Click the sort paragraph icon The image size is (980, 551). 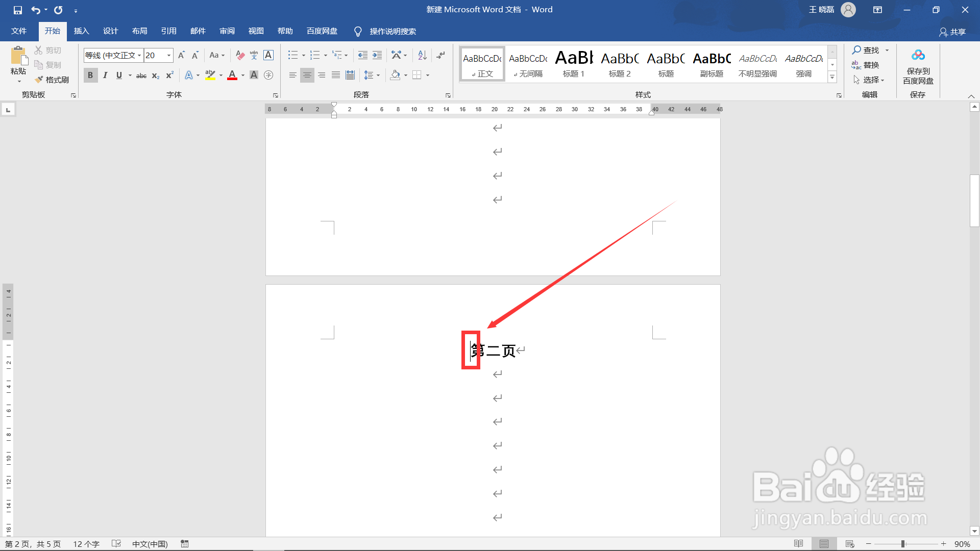tap(422, 55)
